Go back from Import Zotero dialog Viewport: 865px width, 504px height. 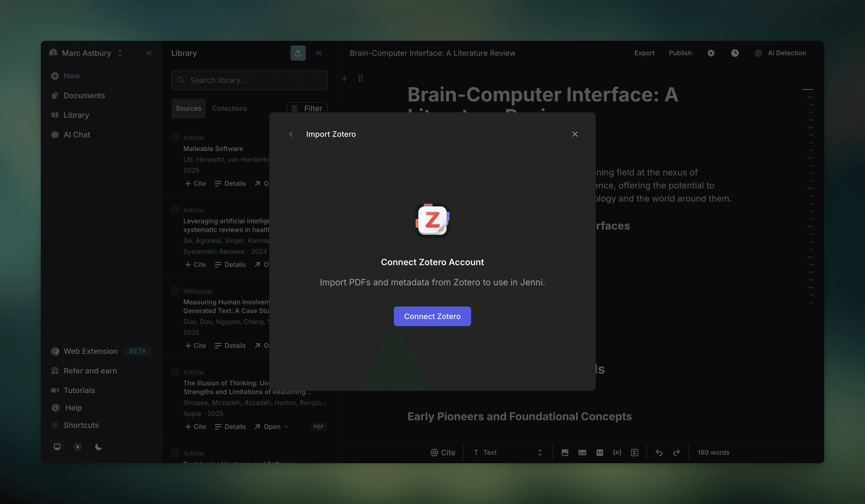tap(291, 134)
